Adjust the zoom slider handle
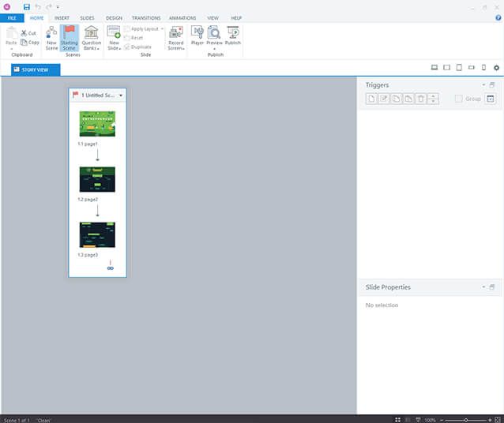 [466, 420]
